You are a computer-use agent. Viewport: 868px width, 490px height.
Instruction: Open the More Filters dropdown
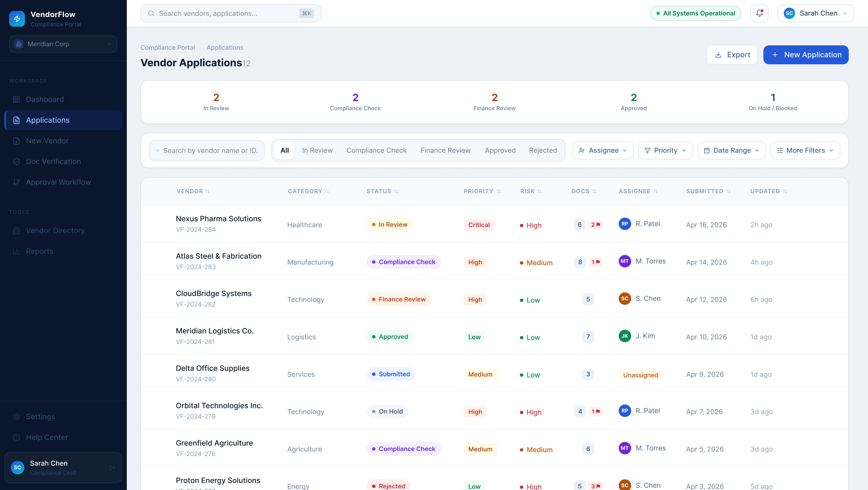tap(805, 150)
